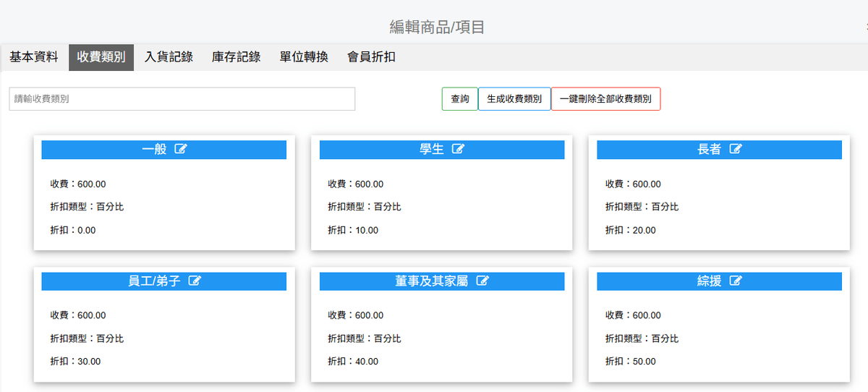The width and height of the screenshot is (868, 392).
Task: Open edit icon for 學生 category
Action: click(x=458, y=149)
